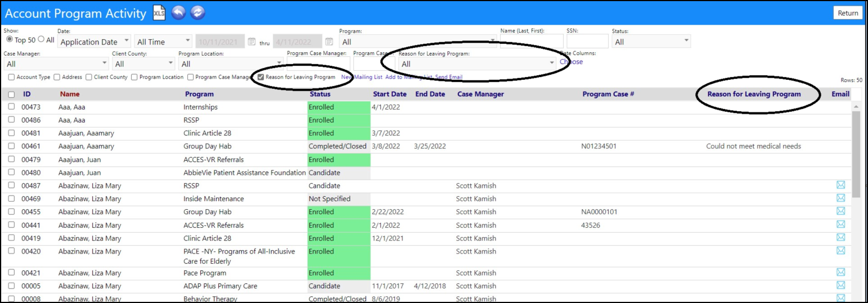Sort by Reason for Leaving Program column header
Screen dimensions: 868x303
[x=754, y=94]
